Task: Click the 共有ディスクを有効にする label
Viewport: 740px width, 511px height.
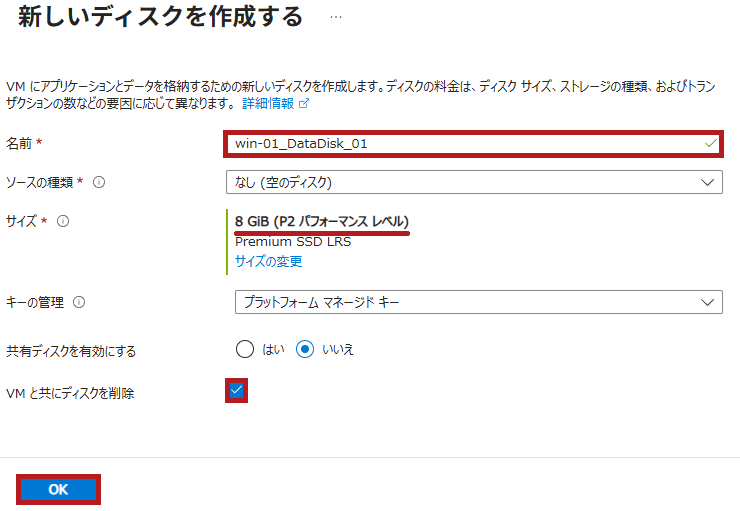Action: (71, 351)
